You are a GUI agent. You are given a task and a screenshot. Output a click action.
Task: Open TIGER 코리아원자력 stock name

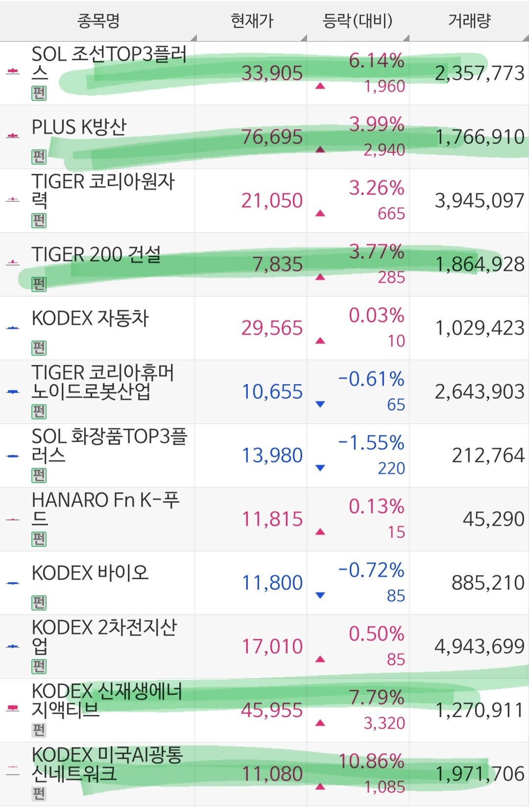click(103, 191)
